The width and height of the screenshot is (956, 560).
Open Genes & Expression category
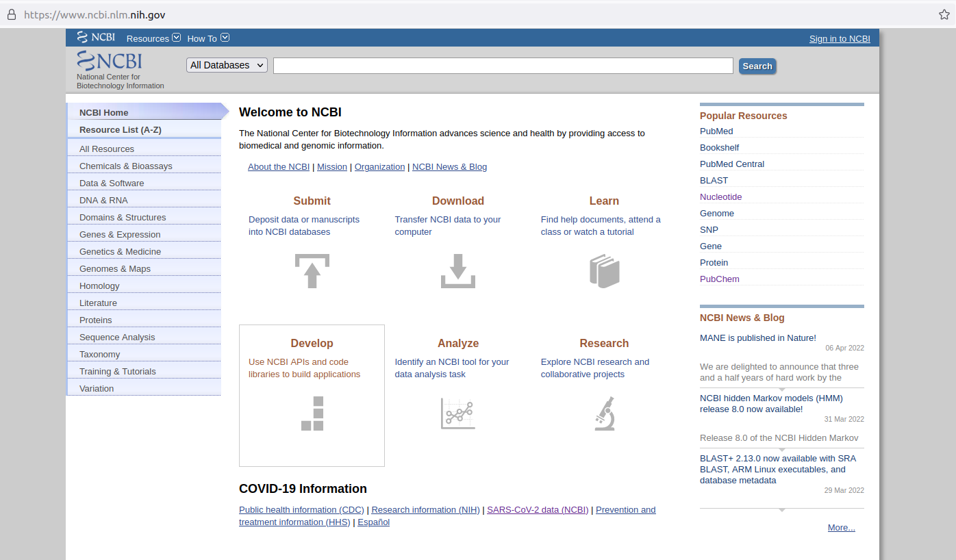(144, 234)
